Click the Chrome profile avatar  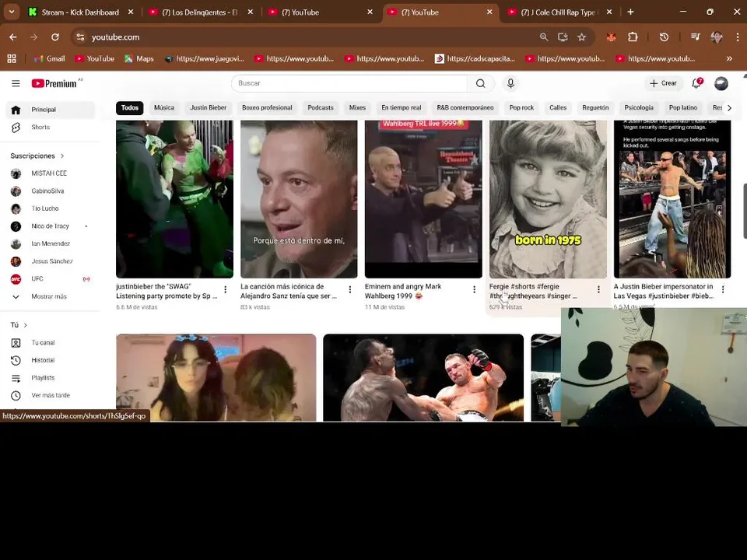(x=717, y=37)
